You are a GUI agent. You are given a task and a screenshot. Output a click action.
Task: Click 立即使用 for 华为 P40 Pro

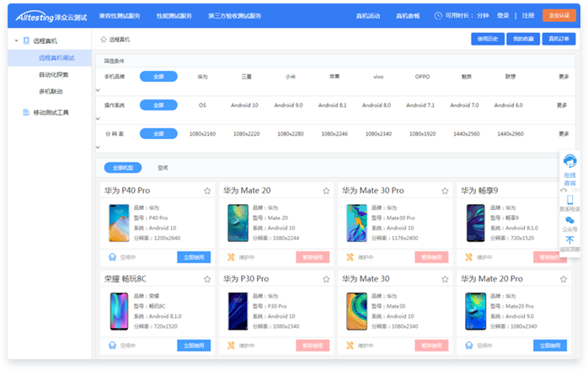194,257
